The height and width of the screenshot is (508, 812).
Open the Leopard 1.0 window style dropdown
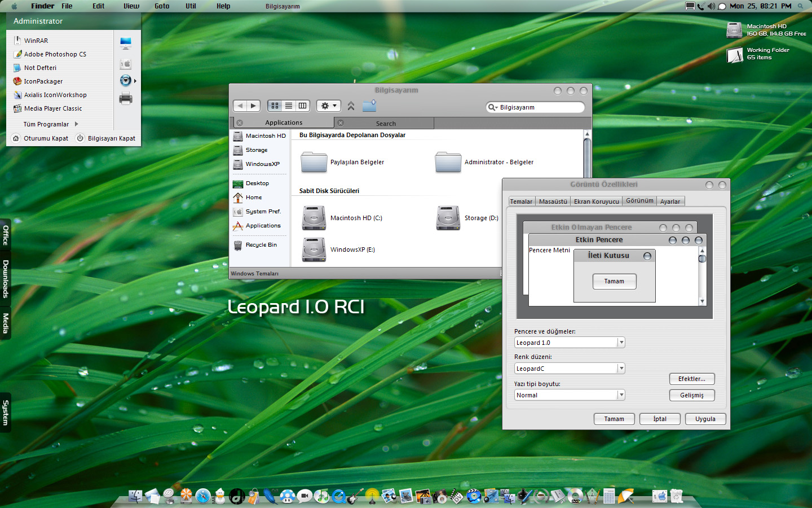621,342
